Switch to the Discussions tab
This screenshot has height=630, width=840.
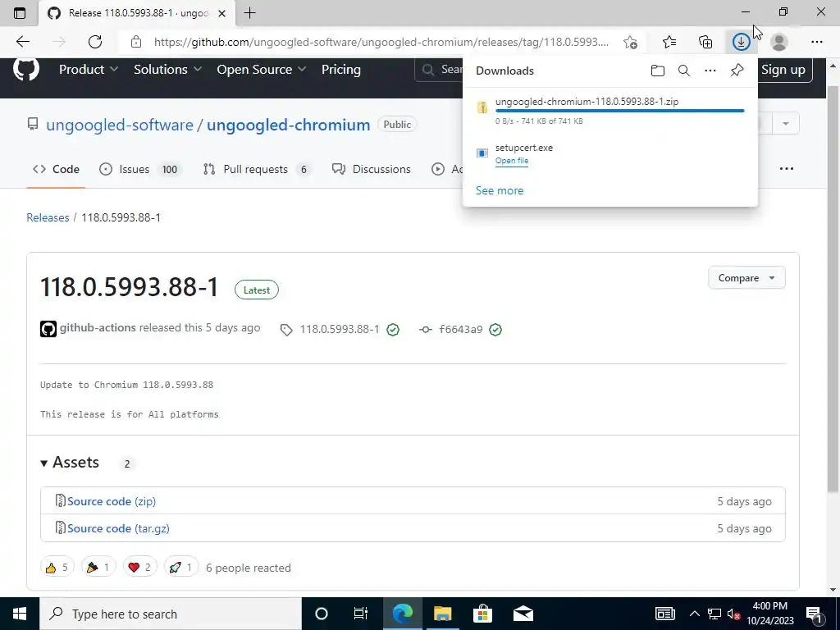pos(372,169)
